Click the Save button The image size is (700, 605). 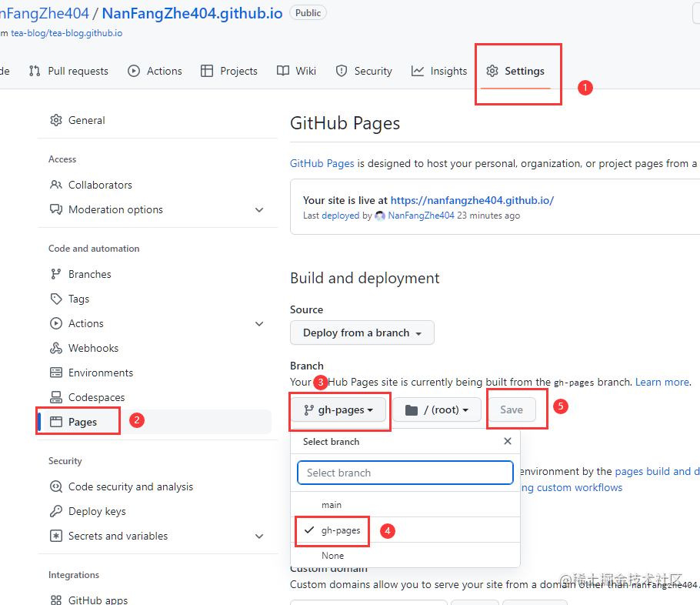pyautogui.click(x=512, y=409)
